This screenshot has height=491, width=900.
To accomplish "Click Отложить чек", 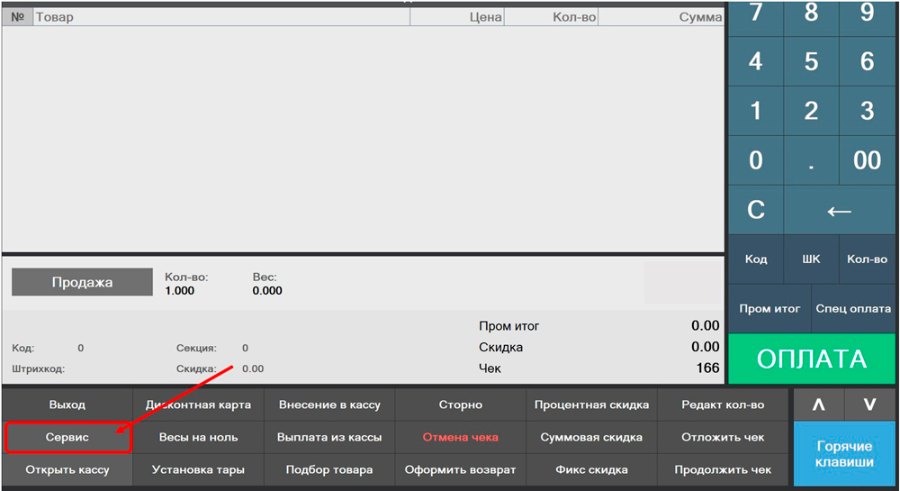I will (723, 437).
